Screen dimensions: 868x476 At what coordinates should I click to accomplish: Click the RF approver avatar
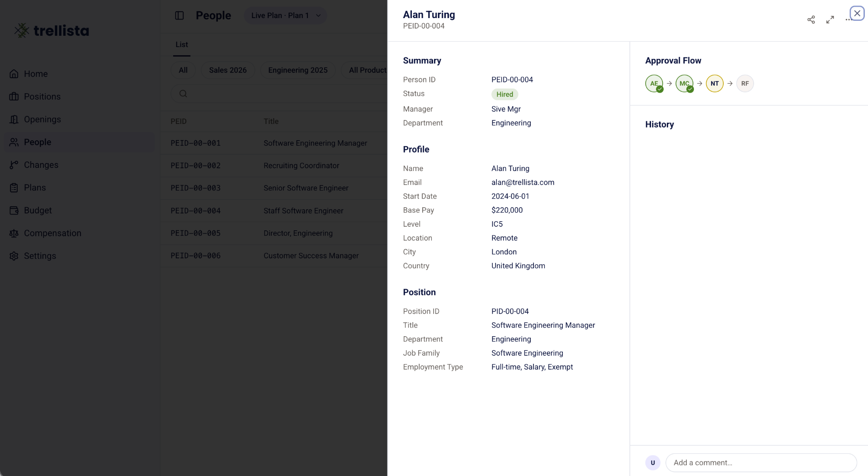[745, 83]
